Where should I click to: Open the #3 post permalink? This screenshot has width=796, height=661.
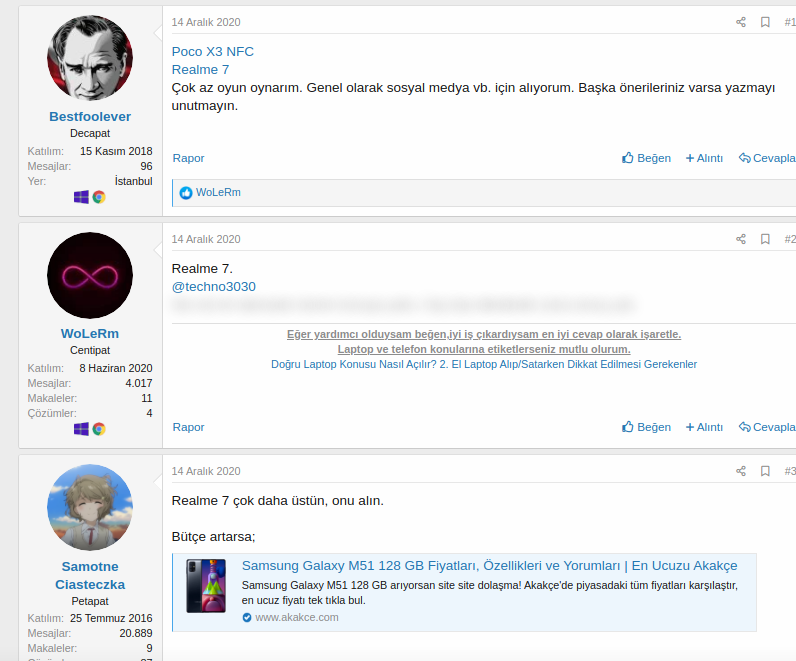click(x=790, y=471)
